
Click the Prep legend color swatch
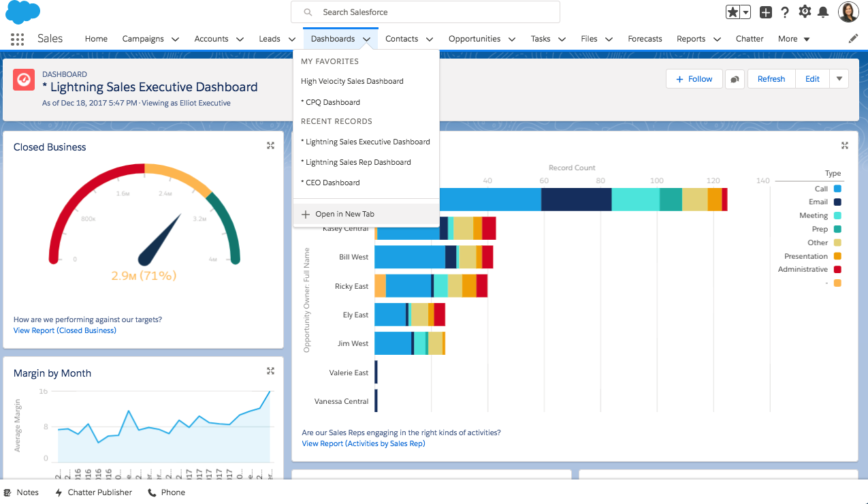(x=837, y=229)
